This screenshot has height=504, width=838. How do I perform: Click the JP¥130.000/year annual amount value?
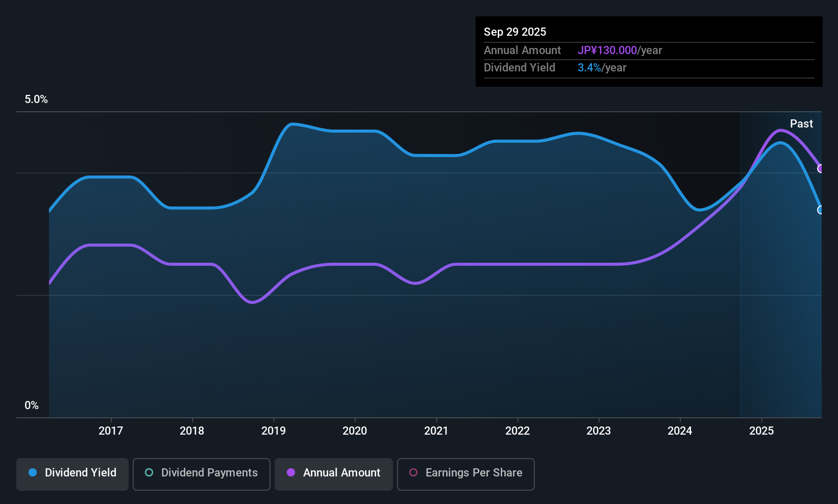[608, 50]
